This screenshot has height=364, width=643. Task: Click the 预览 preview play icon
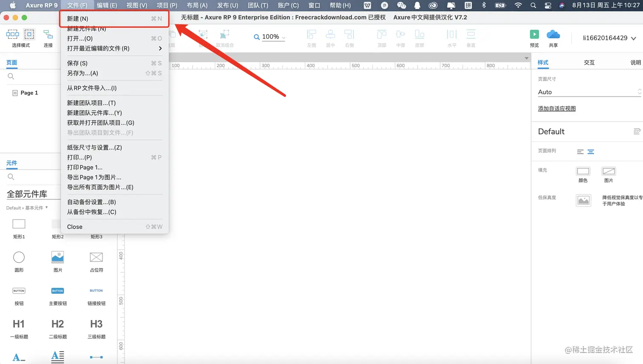click(x=535, y=34)
